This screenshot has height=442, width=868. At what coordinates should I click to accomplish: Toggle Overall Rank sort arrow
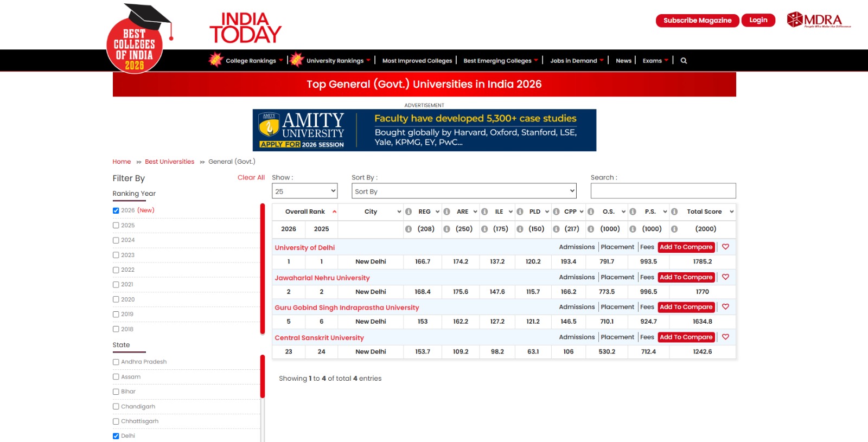(334, 212)
